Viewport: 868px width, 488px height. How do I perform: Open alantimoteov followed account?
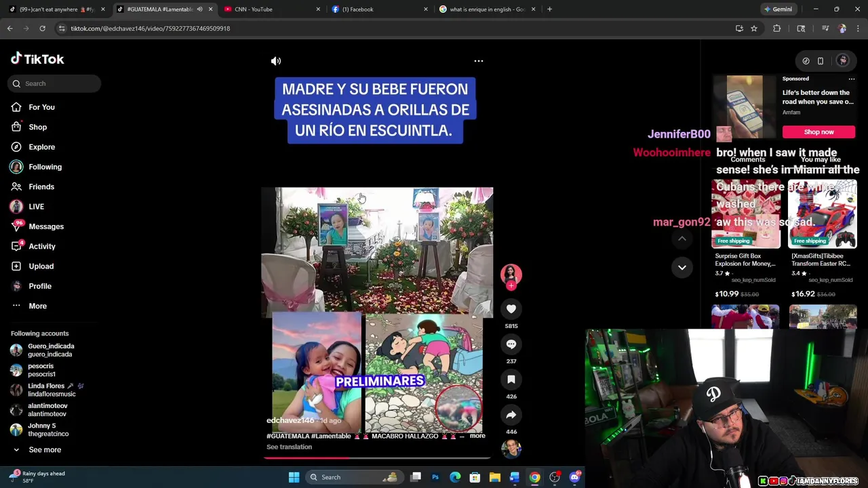[x=47, y=409]
